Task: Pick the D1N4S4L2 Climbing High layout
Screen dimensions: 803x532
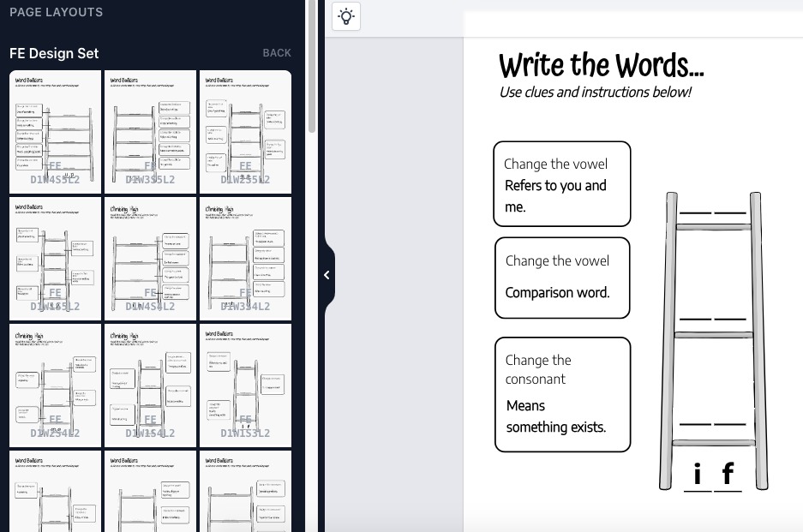Action: [150, 259]
